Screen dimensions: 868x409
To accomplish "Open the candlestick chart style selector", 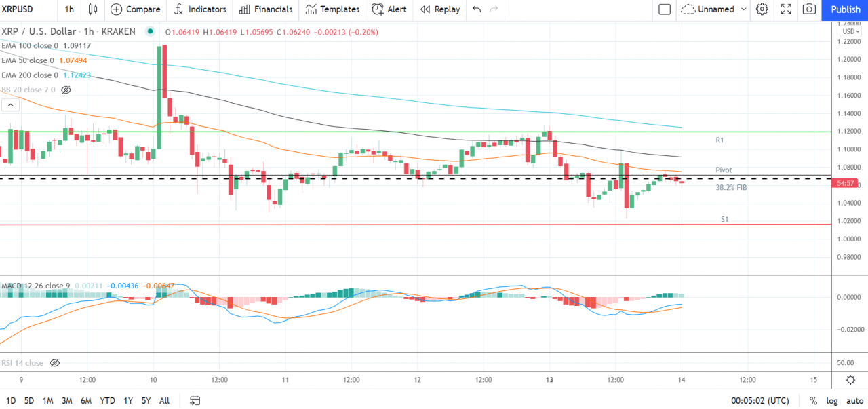I will point(93,9).
